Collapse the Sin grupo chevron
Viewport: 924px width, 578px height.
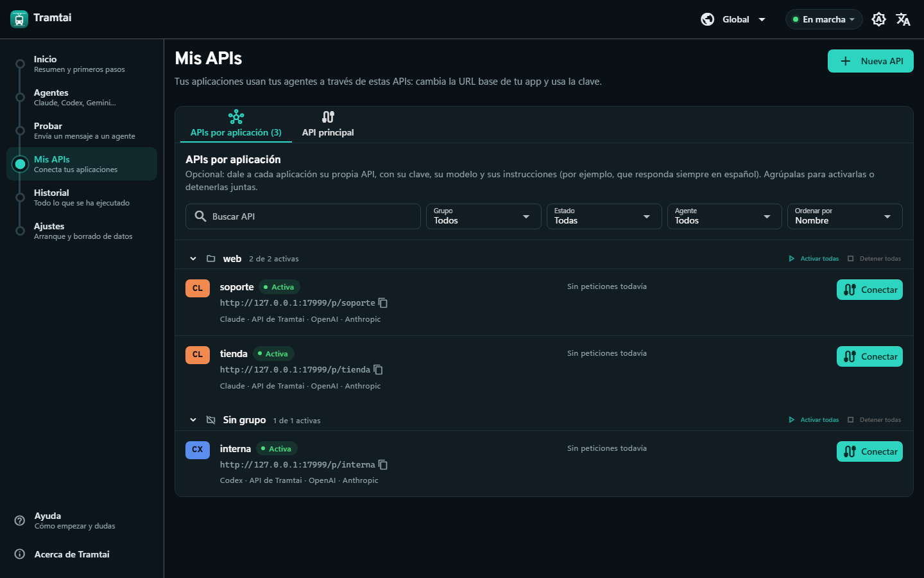click(193, 420)
